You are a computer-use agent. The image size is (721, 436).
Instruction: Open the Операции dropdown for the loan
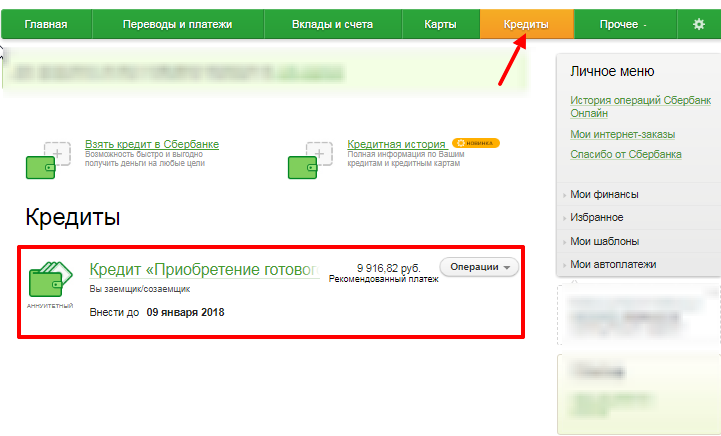point(479,267)
